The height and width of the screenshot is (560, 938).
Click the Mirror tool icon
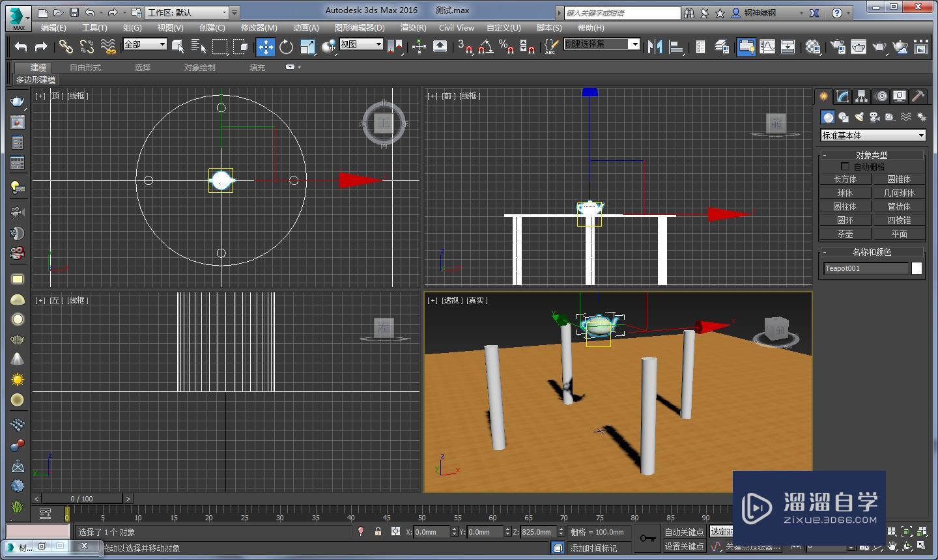click(655, 46)
